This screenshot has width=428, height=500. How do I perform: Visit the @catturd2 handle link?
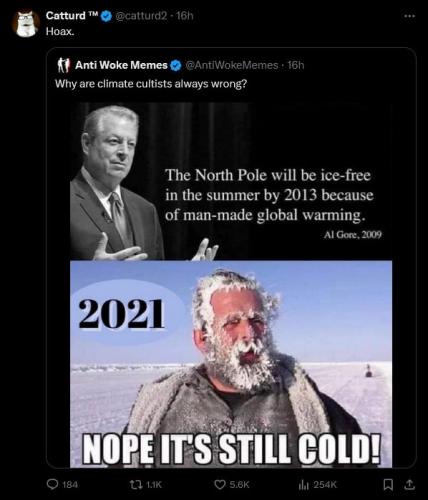(x=141, y=16)
